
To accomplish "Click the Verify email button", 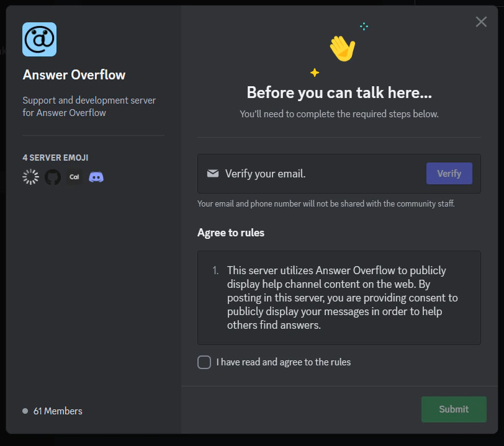I will [449, 174].
